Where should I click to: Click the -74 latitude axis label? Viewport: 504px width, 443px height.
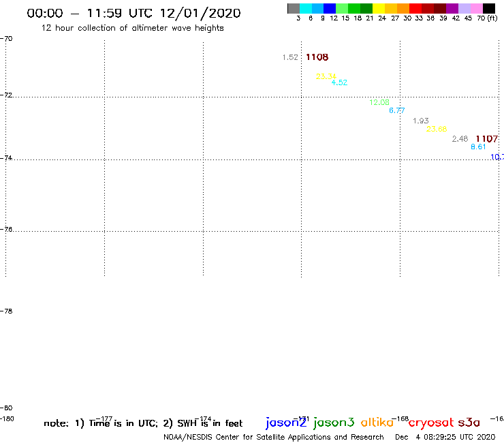tap(6, 158)
